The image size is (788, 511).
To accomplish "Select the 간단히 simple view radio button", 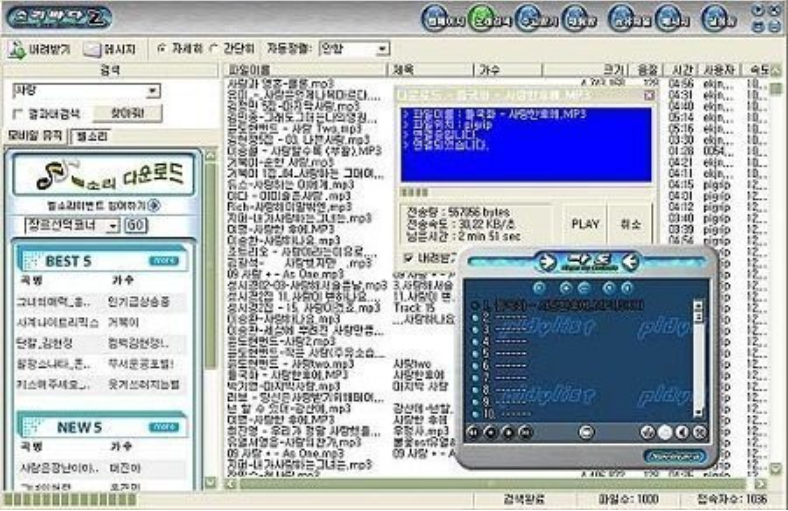I will click(212, 48).
